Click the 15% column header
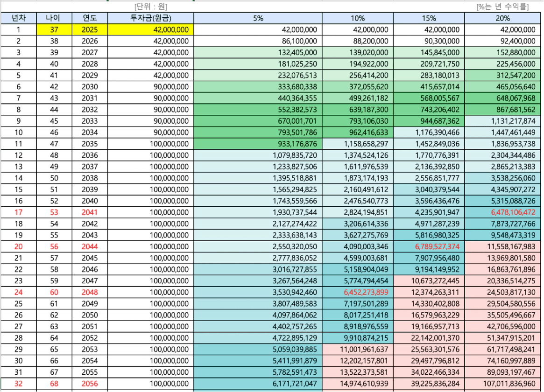 429,18
